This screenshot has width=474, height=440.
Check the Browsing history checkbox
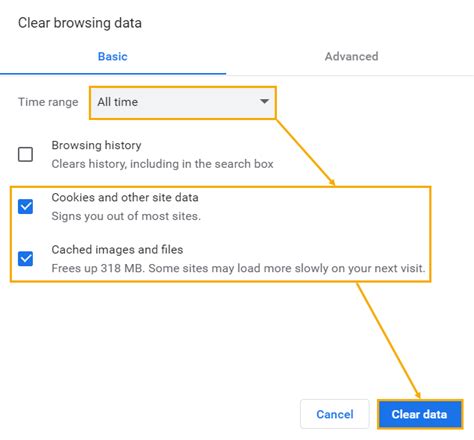pos(25,154)
